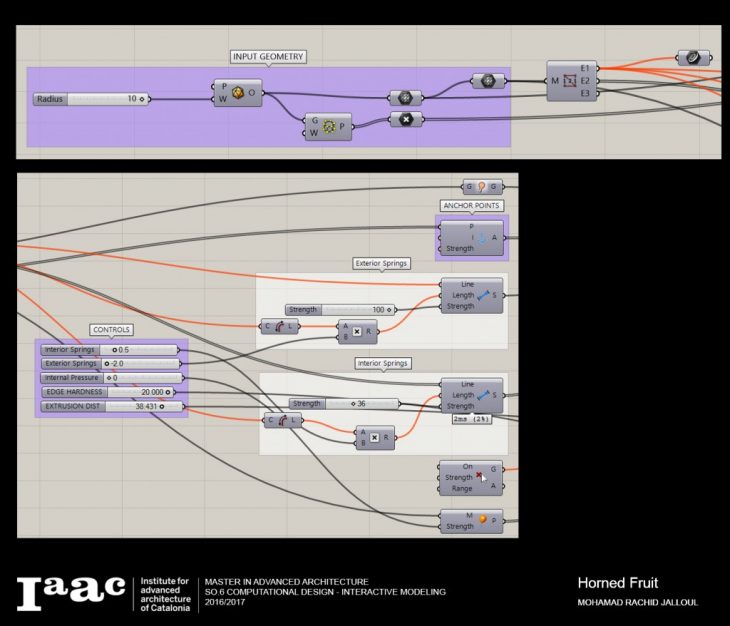Select the CONTROLS group label

pos(111,329)
